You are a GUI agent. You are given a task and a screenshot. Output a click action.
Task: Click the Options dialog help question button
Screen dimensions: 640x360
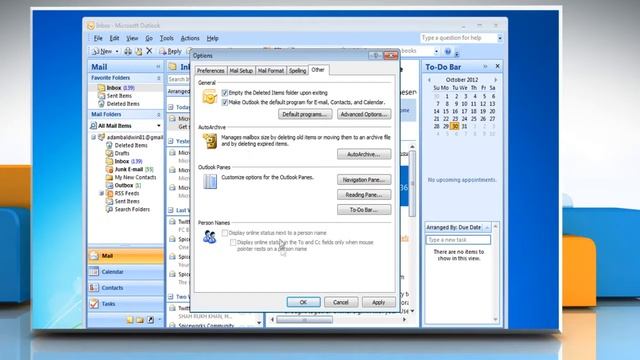coord(376,56)
